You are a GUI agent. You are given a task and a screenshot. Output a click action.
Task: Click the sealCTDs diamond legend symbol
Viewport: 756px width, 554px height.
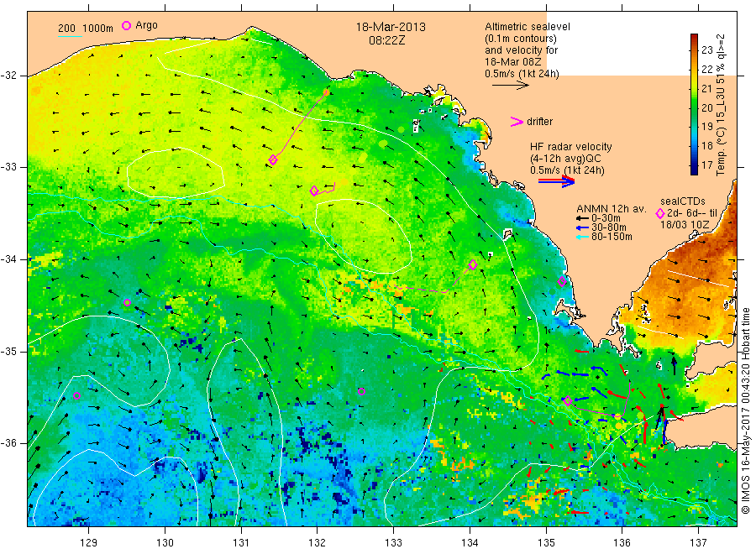[x=660, y=213]
